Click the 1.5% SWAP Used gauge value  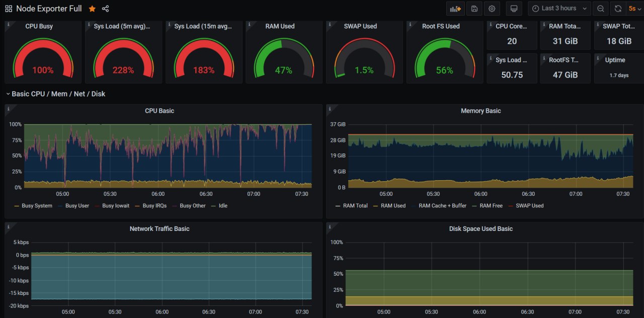pyautogui.click(x=364, y=70)
